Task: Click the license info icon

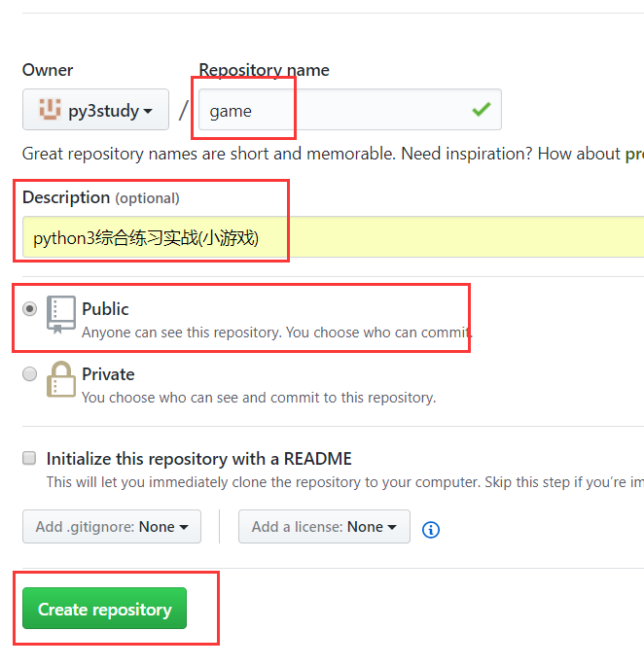Action: pos(431,530)
